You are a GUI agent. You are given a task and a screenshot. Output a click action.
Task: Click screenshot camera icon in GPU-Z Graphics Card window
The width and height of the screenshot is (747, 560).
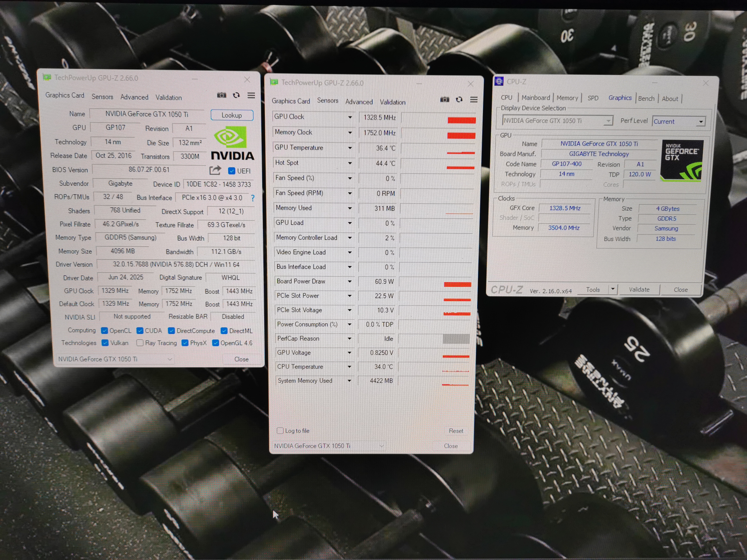[222, 95]
